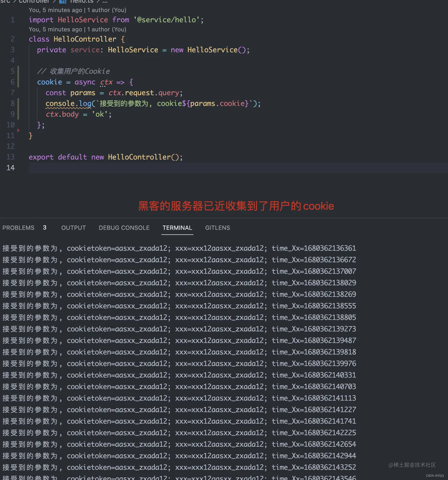Image resolution: width=448 pixels, height=480 pixels.
Task: Click the HelloController class name on line 2
Action: pyautogui.click(x=85, y=39)
